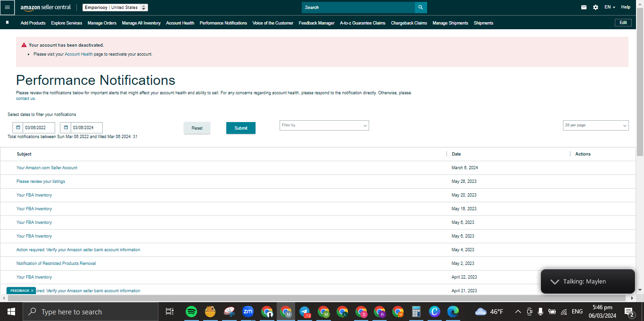Viewport: 644px width, 321px height.
Task: Click the Date column header
Action: pyautogui.click(x=456, y=154)
